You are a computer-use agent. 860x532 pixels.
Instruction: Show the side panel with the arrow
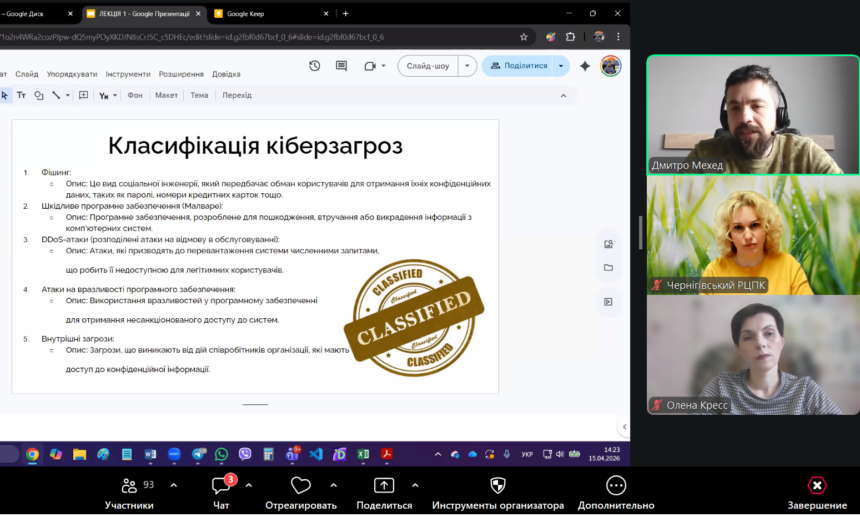[625, 427]
